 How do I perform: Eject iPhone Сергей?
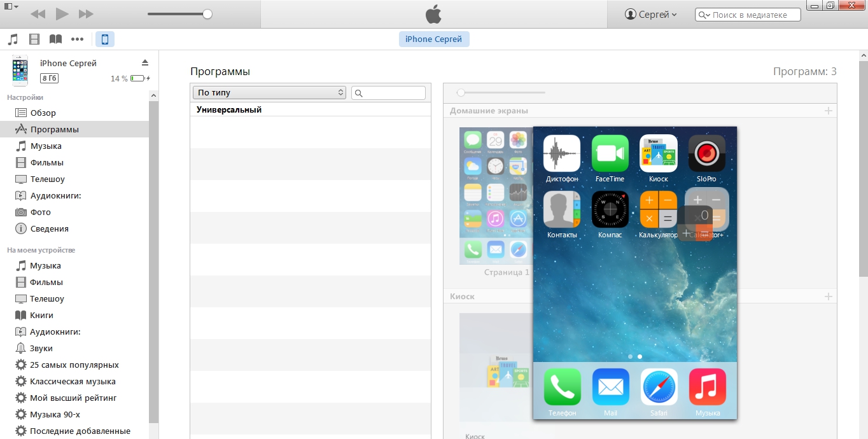(144, 62)
